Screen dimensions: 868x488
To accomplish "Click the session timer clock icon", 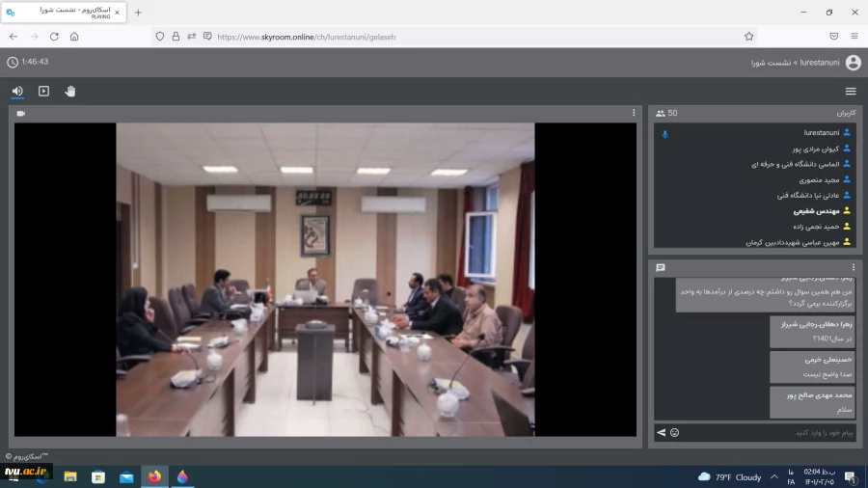I will click(13, 63).
